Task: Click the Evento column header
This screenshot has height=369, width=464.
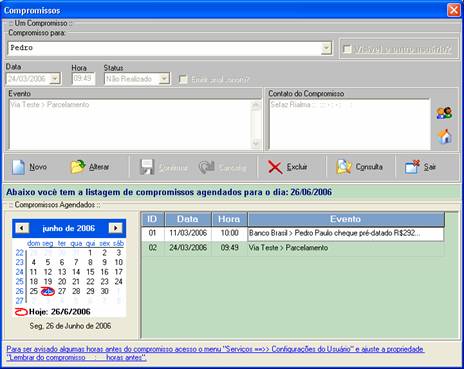Action: tap(346, 219)
